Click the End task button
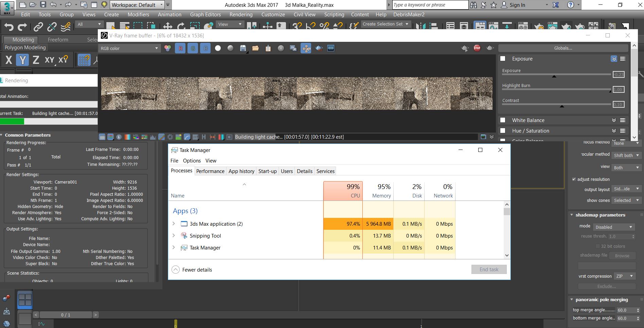644x328 pixels. click(x=489, y=269)
